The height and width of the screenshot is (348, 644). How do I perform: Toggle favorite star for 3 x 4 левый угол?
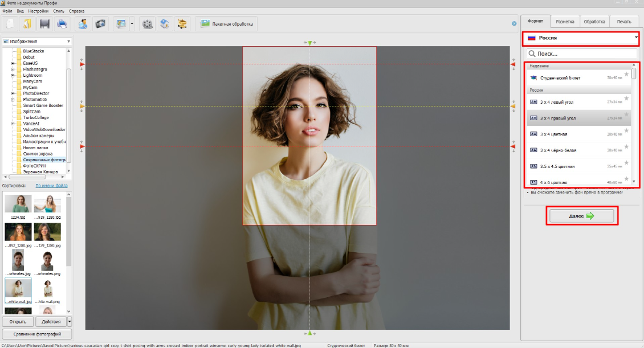click(x=626, y=99)
